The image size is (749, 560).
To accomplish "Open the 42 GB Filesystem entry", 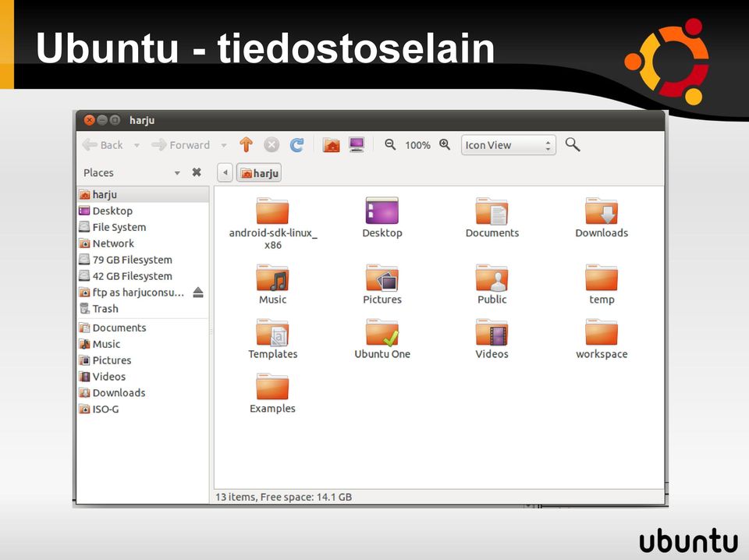I will coord(143,275).
